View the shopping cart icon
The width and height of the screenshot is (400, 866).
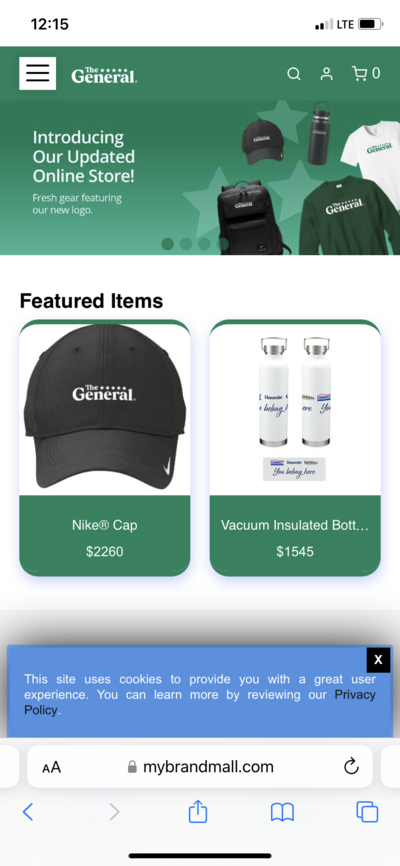point(359,73)
